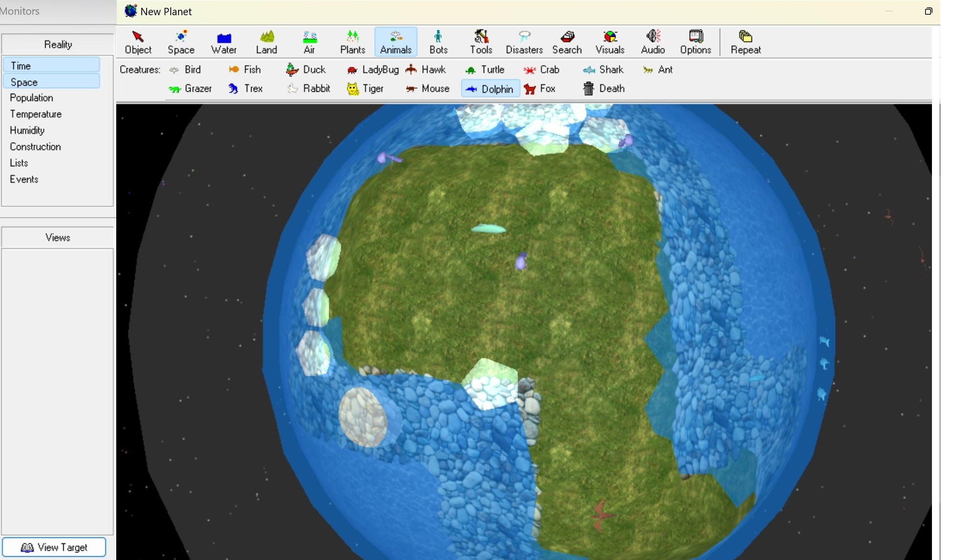Choose the Shark creature
Viewport: 955px width, 560px height.
click(x=603, y=70)
